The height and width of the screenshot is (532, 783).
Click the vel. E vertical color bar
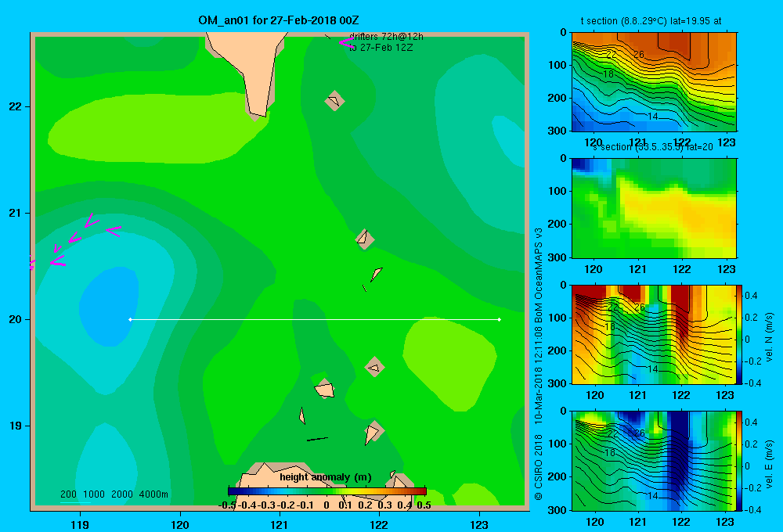[x=740, y=461]
